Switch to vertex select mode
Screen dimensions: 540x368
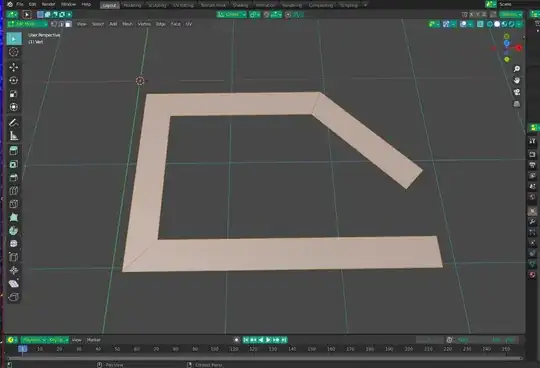(54, 24)
